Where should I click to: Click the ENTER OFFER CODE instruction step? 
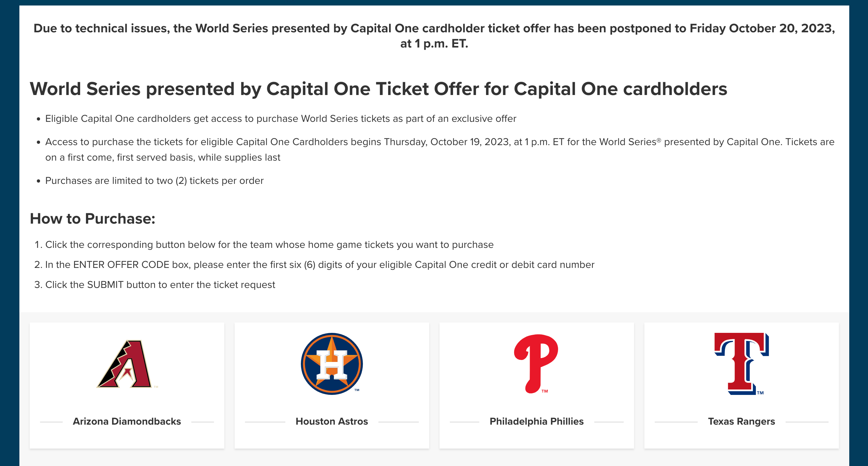(319, 264)
